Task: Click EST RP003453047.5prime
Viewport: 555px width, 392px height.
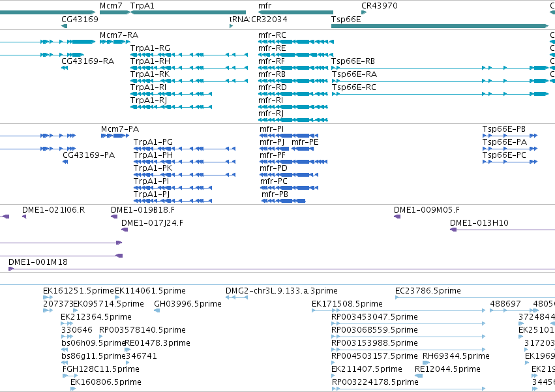Action: [408, 324]
